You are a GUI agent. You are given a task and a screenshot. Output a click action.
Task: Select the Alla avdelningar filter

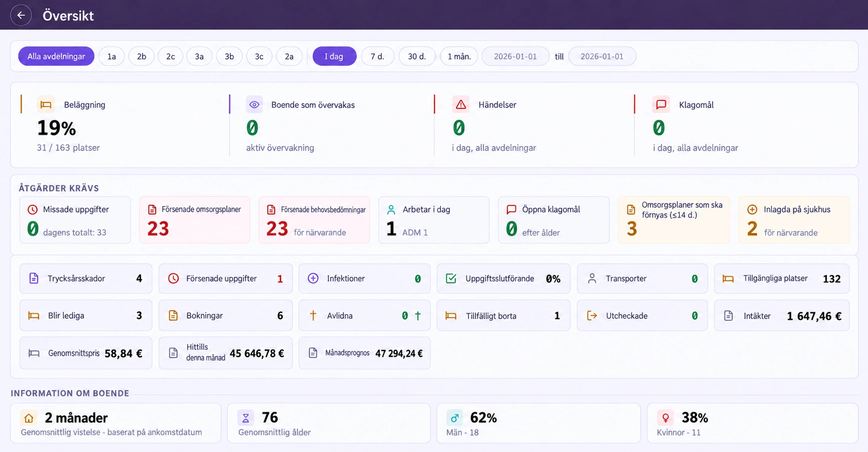[56, 56]
